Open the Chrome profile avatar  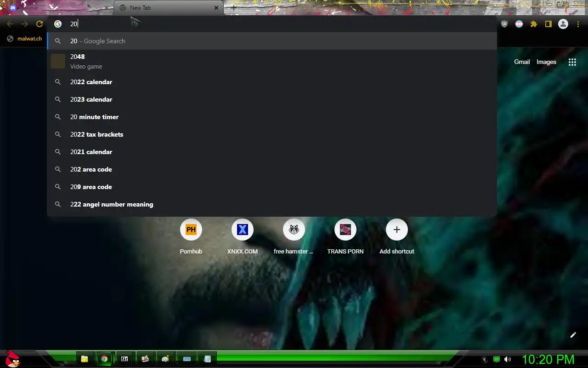(563, 24)
